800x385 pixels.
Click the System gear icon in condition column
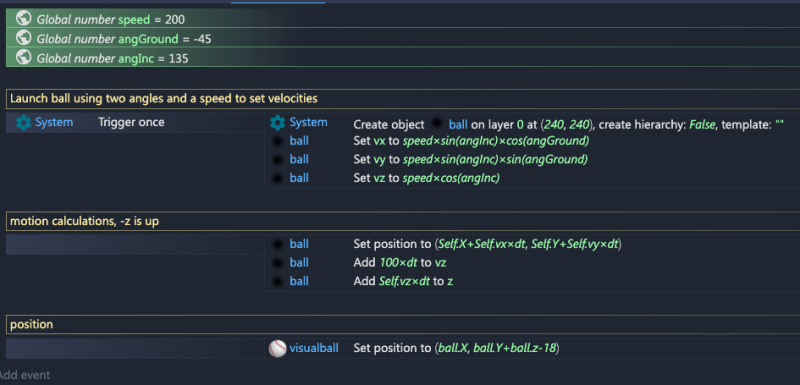click(23, 122)
